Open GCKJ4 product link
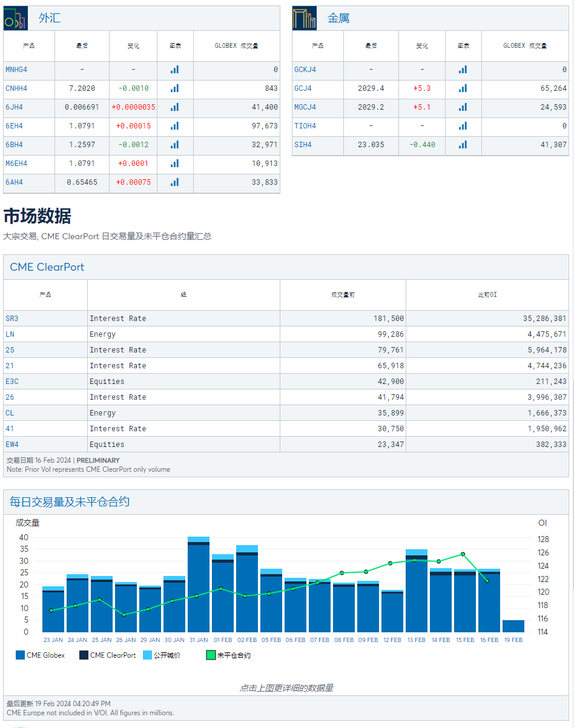574x728 pixels. pos(305,70)
